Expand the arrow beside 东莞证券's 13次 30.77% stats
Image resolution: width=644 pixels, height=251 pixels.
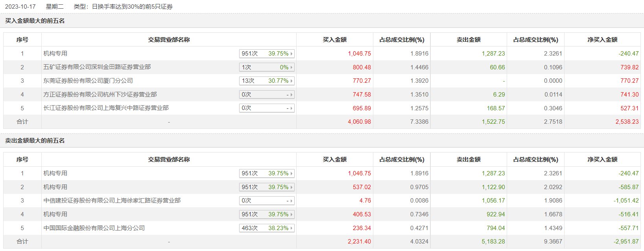292,81
